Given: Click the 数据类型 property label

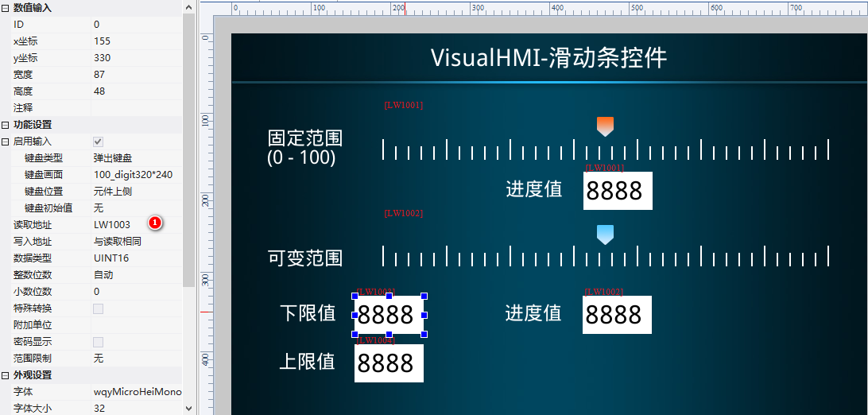Looking at the screenshot, I should [32, 258].
